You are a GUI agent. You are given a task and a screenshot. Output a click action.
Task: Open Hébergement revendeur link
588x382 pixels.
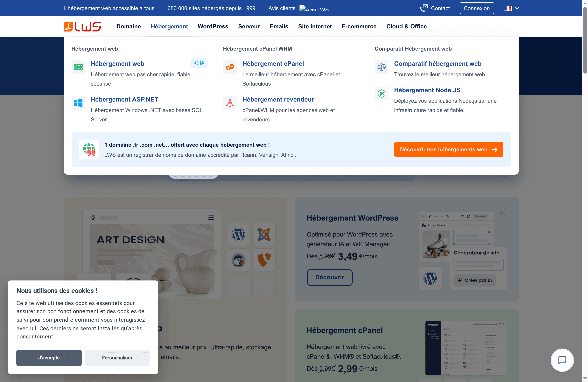pos(278,99)
